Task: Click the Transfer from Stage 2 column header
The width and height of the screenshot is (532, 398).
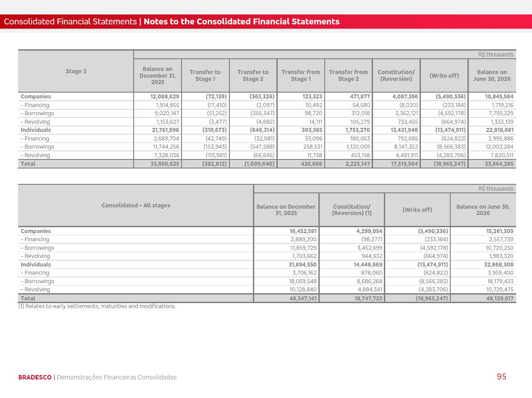Action: point(349,75)
